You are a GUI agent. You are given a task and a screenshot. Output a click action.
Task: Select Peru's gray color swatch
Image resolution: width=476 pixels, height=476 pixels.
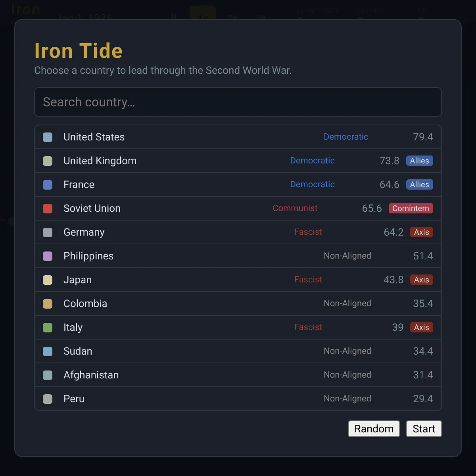(x=48, y=399)
